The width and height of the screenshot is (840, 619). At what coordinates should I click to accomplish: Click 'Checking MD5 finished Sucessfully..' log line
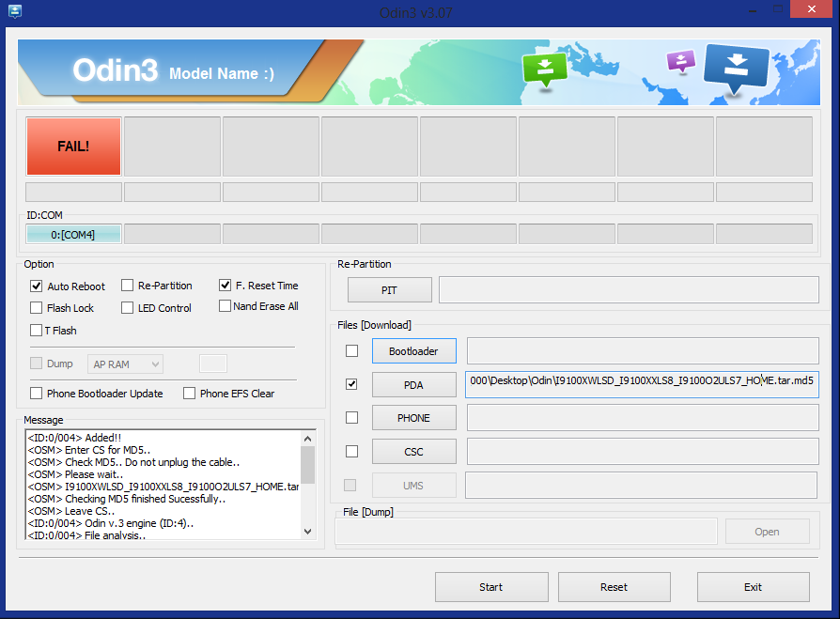pyautogui.click(x=127, y=499)
